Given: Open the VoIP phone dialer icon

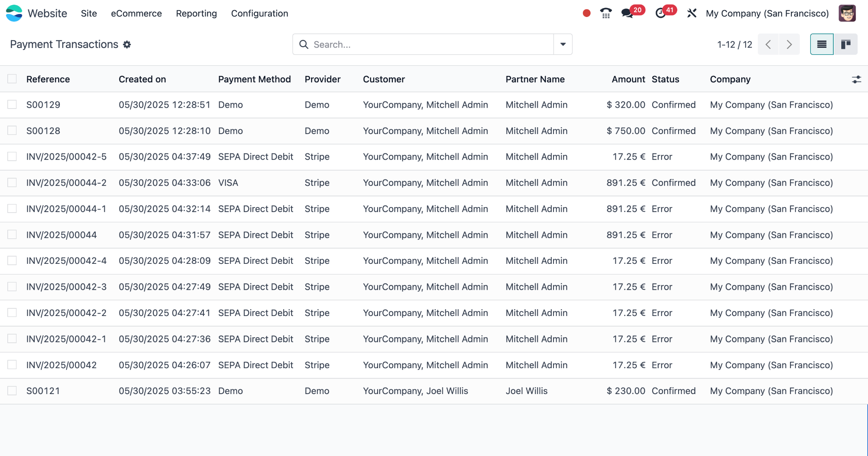Looking at the screenshot, I should tap(606, 14).
